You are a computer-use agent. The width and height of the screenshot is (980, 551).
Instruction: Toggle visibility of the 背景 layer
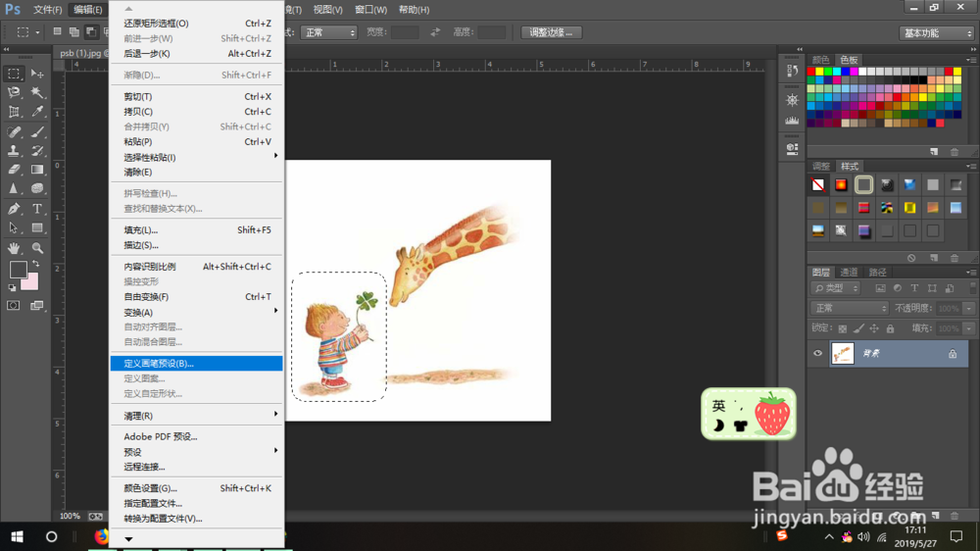[817, 353]
